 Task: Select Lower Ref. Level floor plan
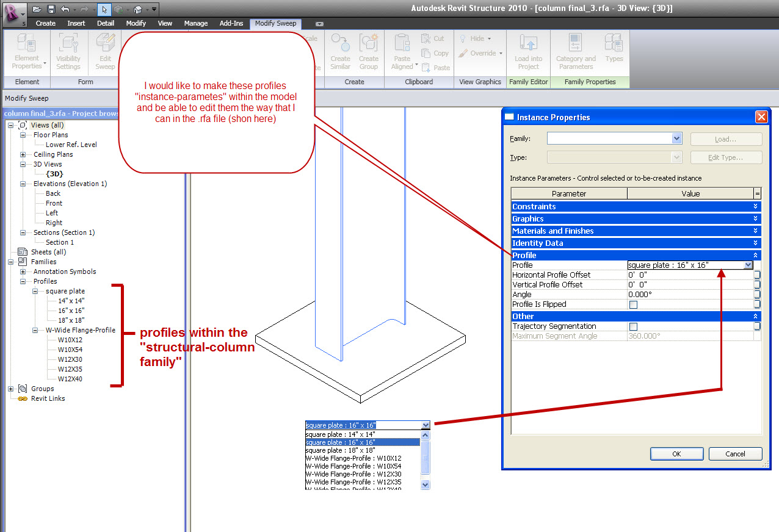click(x=71, y=145)
